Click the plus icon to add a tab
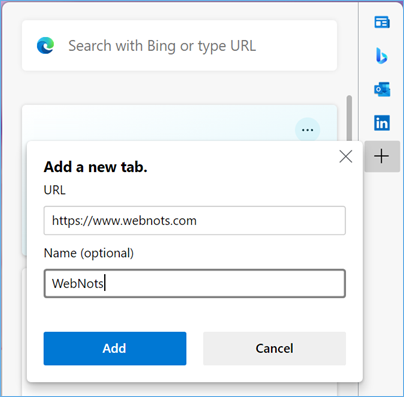The width and height of the screenshot is (404, 397). coord(382,156)
